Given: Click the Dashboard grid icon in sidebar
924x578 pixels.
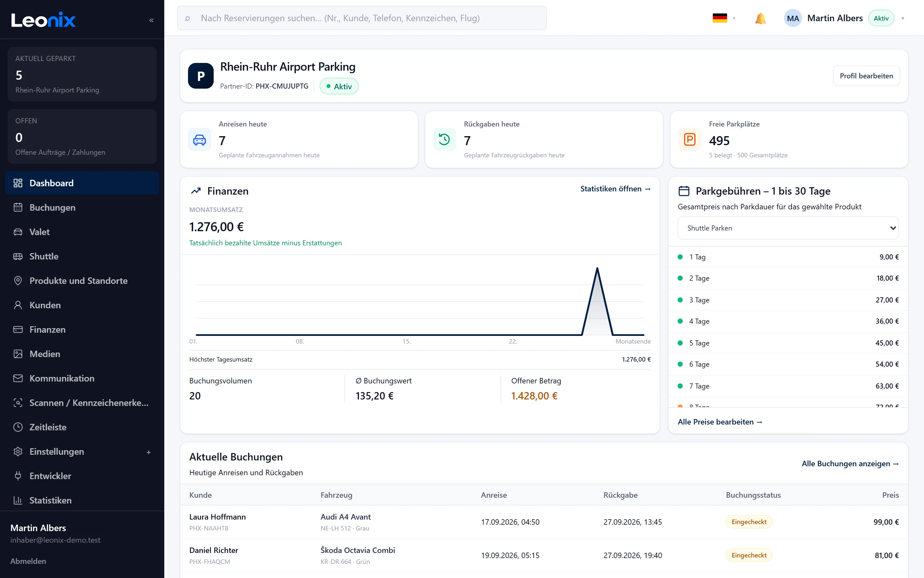Looking at the screenshot, I should [x=18, y=183].
